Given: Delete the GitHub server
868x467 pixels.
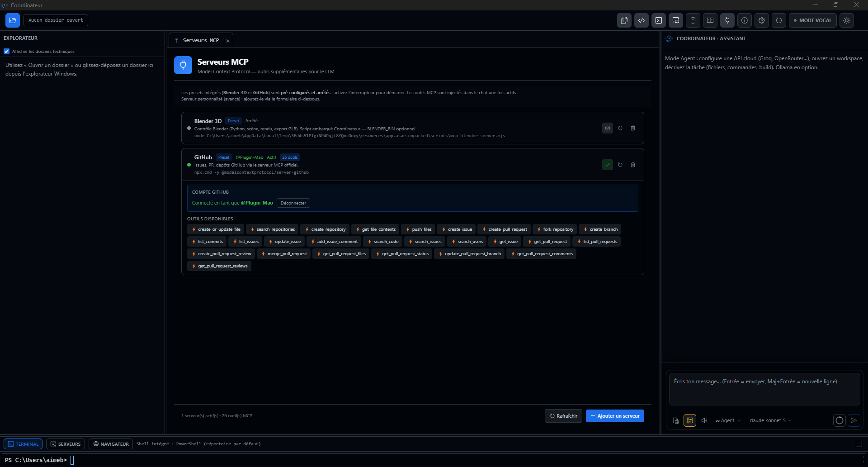Looking at the screenshot, I should pos(633,165).
